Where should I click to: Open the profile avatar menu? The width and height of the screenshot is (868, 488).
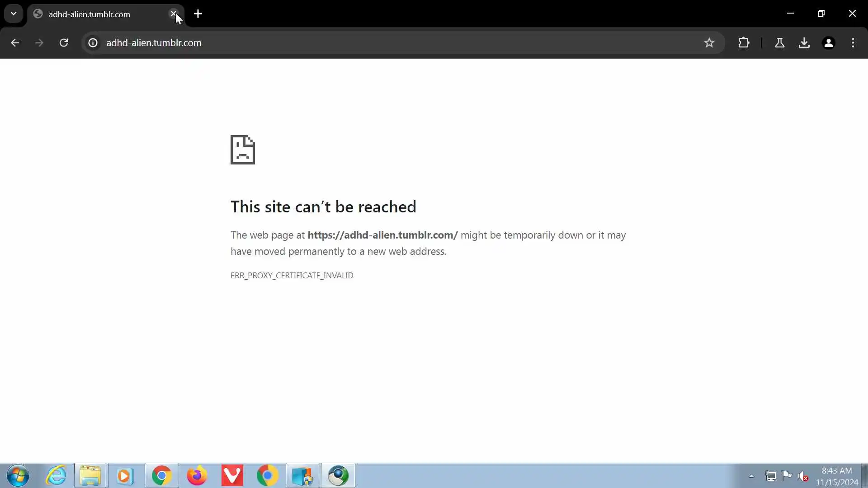[828, 43]
